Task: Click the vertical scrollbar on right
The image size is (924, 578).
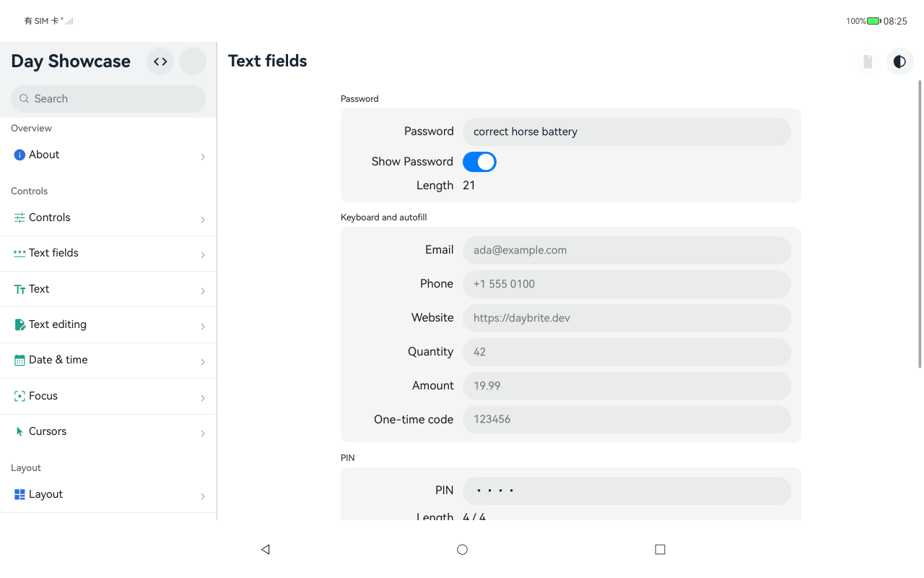Action: tap(920, 224)
